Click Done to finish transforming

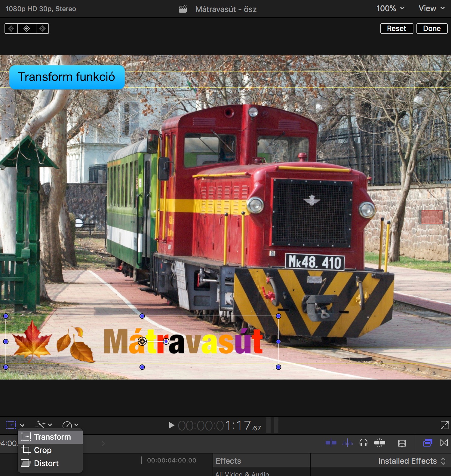point(432,29)
